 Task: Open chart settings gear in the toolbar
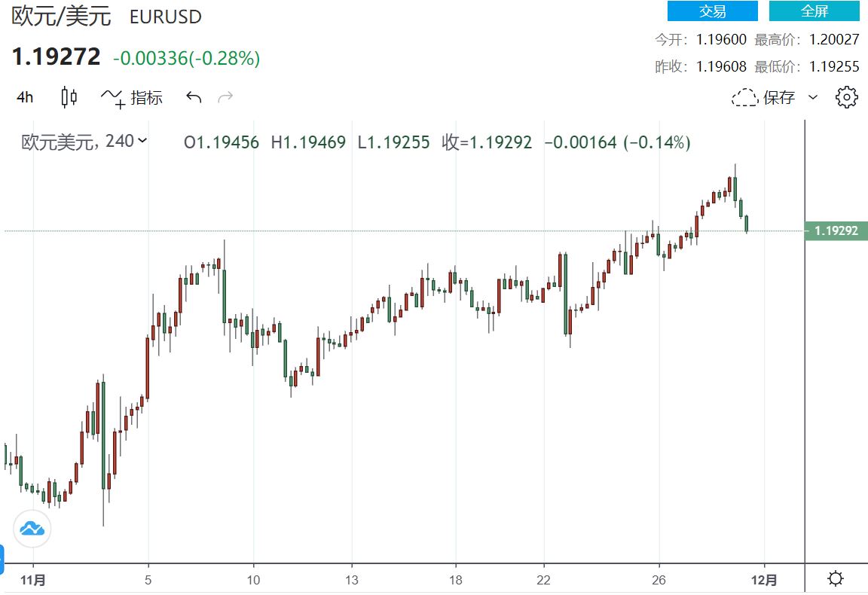[x=847, y=97]
